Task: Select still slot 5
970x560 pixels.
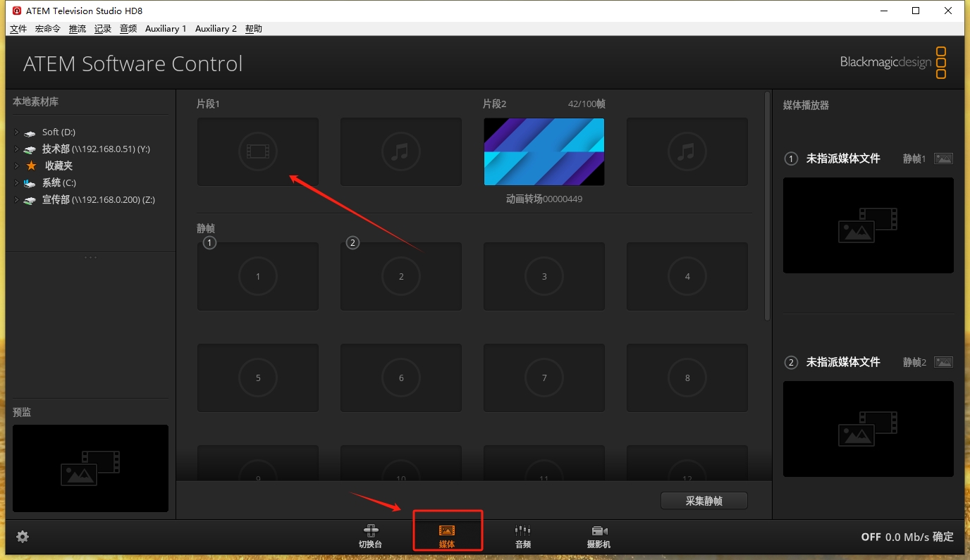Action: (258, 378)
